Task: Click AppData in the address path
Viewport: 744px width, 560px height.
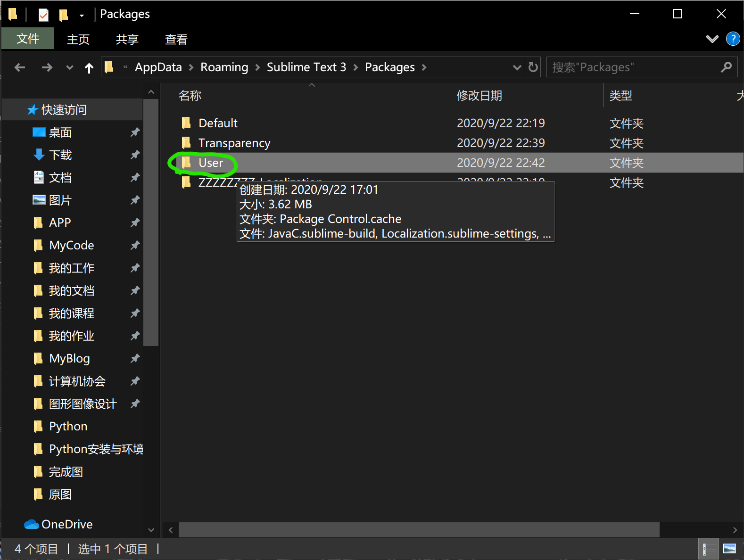Action: 158,67
